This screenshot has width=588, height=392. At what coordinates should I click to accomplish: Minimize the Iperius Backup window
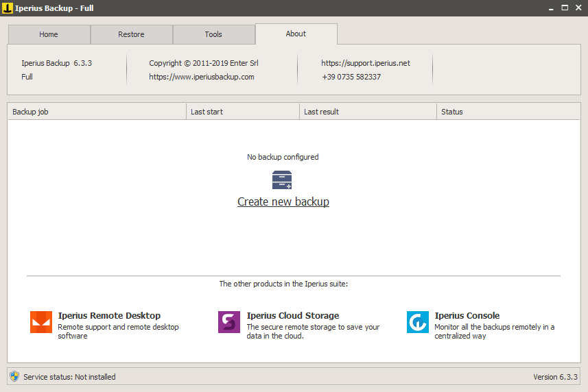click(x=551, y=8)
